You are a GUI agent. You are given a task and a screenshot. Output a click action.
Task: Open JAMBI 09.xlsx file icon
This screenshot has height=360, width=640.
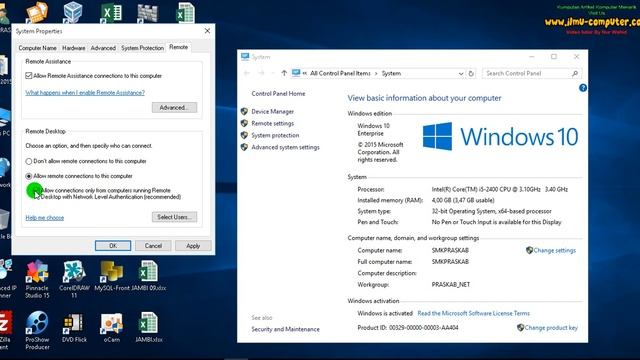point(149,276)
